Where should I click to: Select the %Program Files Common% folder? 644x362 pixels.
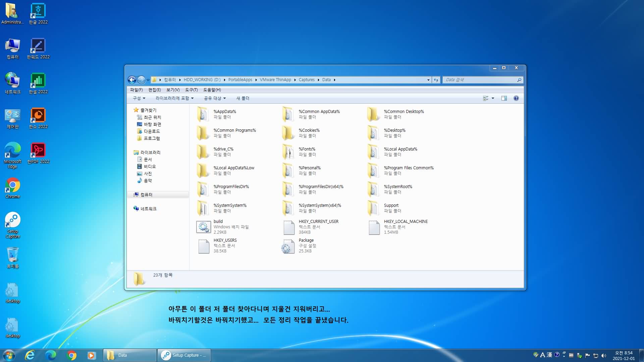tap(401, 171)
